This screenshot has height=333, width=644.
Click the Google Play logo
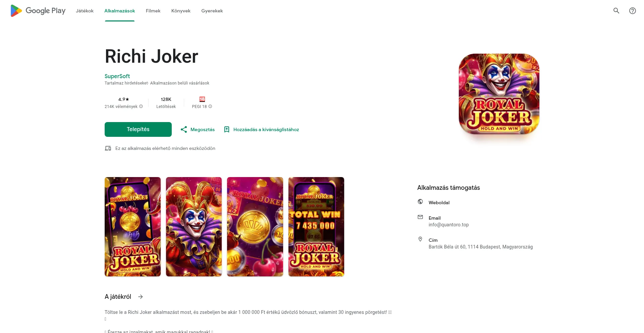tap(38, 11)
